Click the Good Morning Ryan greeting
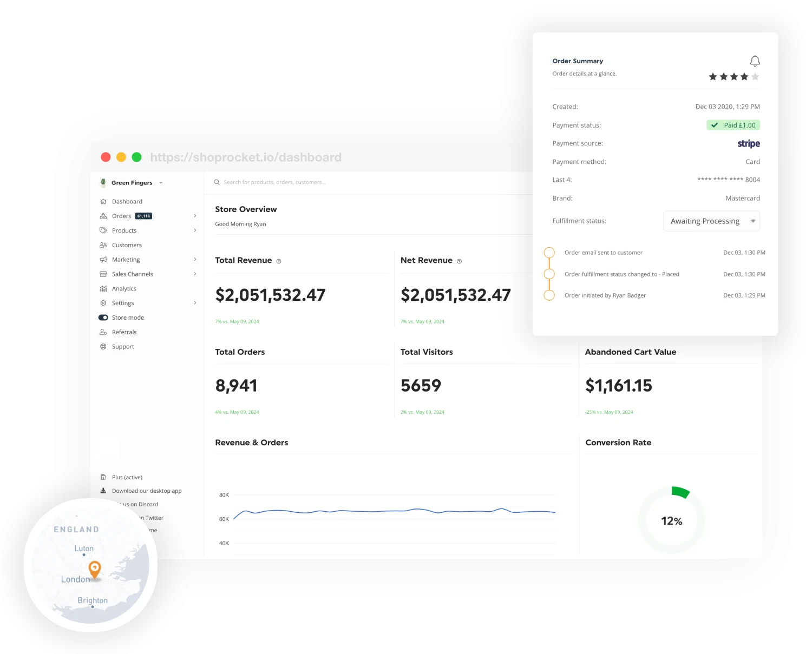The width and height of the screenshot is (812, 654). (240, 224)
